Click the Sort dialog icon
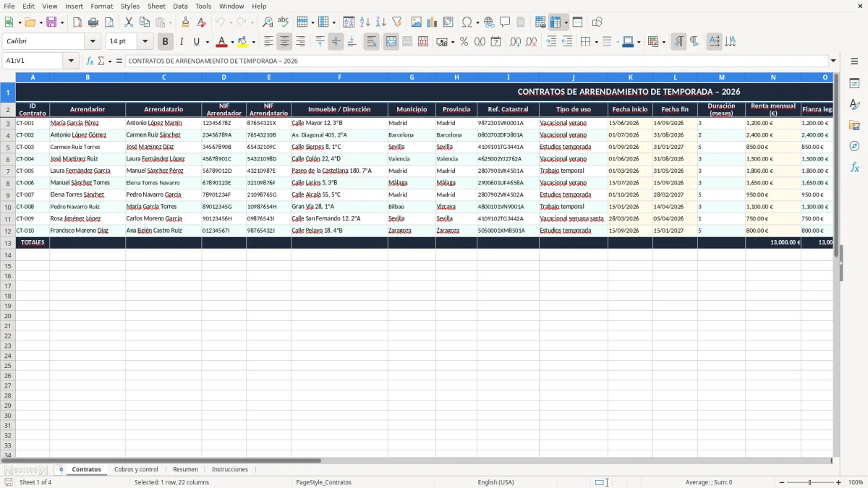This screenshot has width=868, height=488. (x=349, y=22)
